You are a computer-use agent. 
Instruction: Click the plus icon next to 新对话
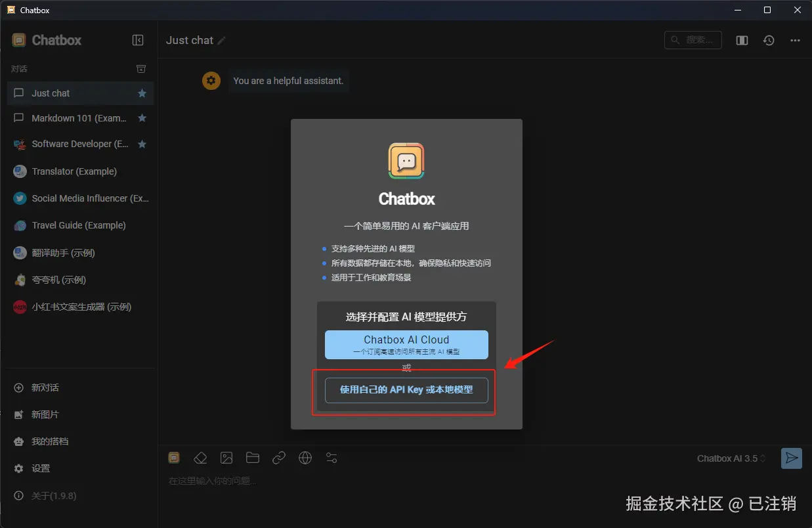pos(18,387)
